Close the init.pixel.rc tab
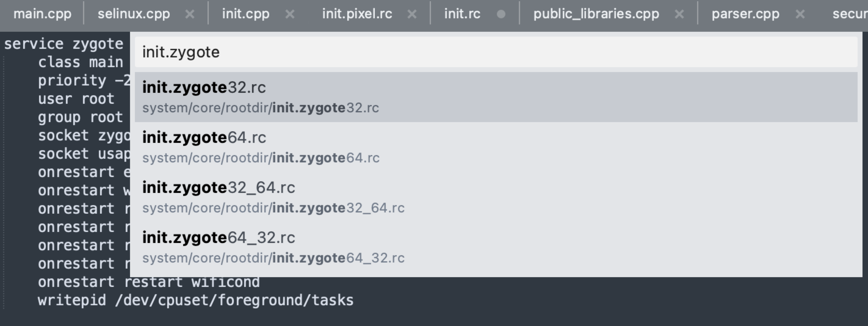The image size is (868, 326). pyautogui.click(x=412, y=14)
